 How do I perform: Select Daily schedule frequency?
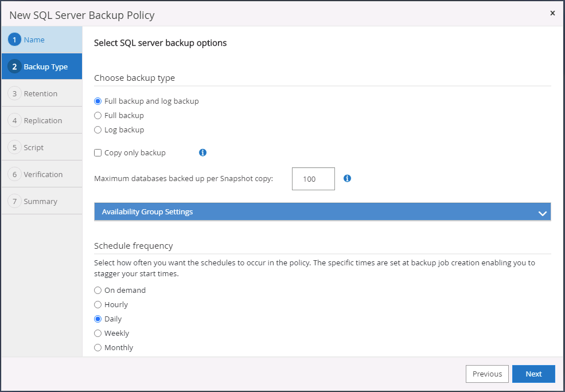[x=98, y=319]
